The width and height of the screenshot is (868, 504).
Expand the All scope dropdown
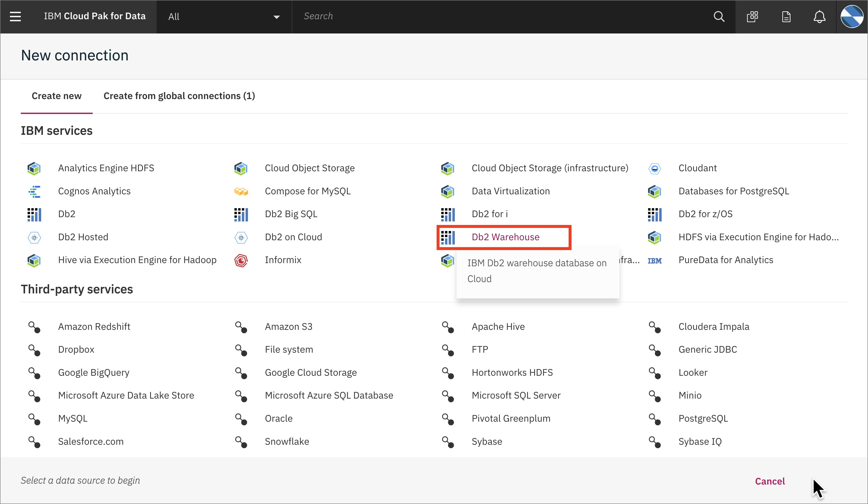point(224,17)
